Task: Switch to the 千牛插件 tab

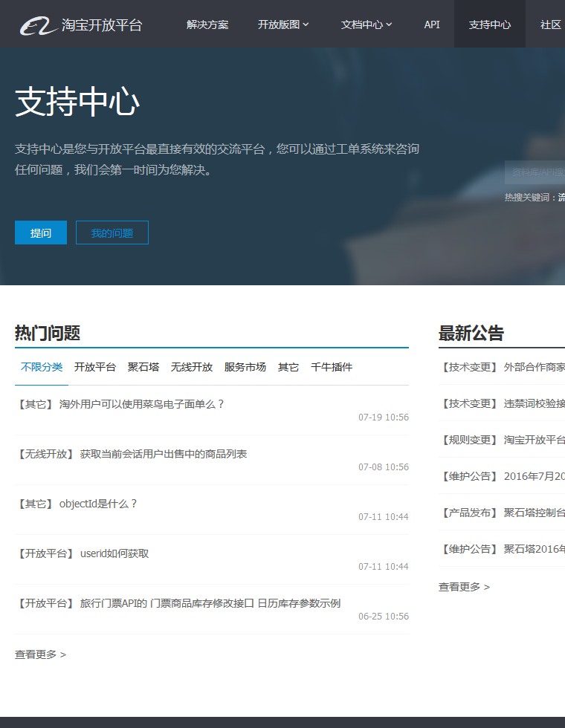Action: click(x=332, y=367)
